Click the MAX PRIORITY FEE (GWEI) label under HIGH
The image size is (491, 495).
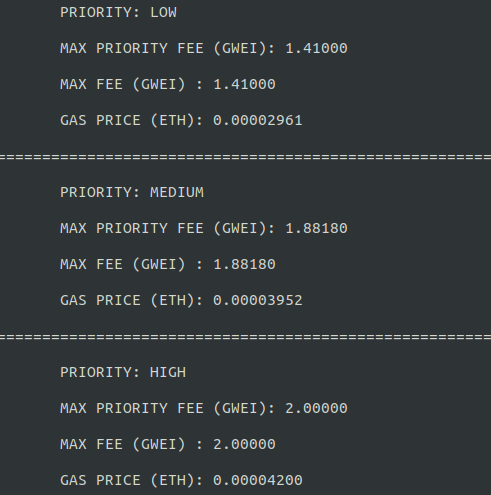pos(167,409)
